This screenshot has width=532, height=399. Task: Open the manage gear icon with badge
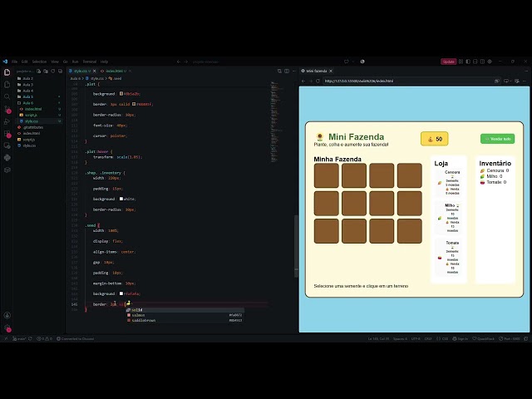[7, 328]
